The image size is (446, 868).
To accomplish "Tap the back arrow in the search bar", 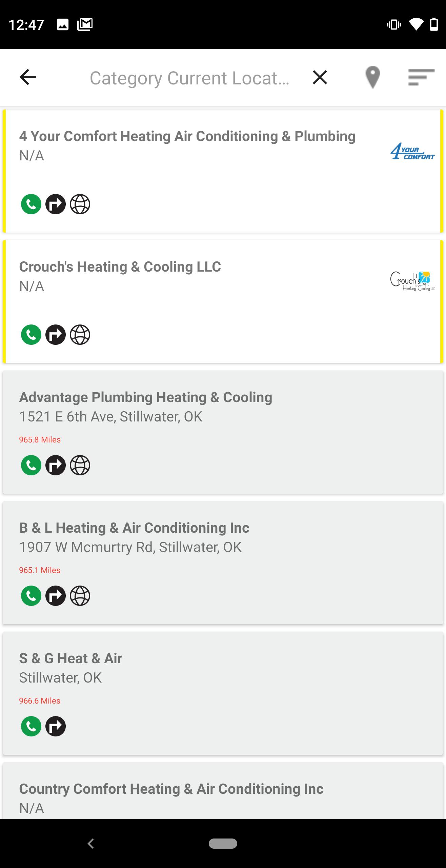I will point(28,77).
